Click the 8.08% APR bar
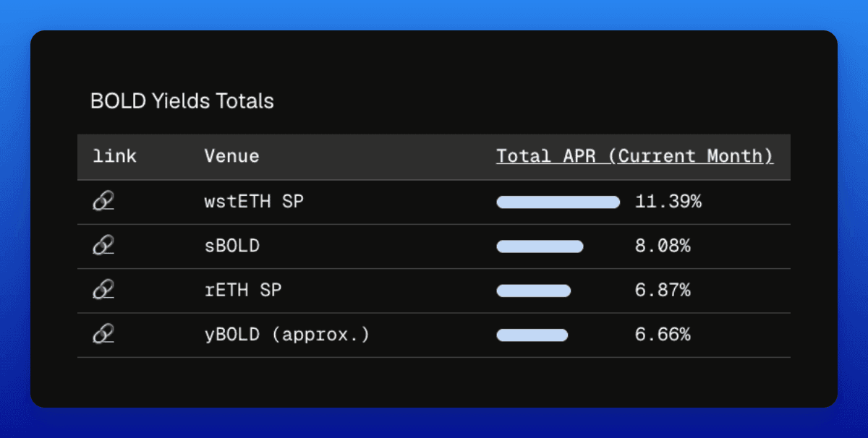Image resolution: width=868 pixels, height=438 pixels. (x=540, y=246)
